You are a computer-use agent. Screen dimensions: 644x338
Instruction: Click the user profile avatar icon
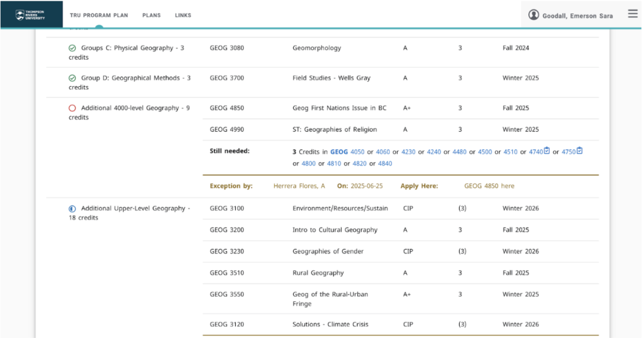(533, 15)
